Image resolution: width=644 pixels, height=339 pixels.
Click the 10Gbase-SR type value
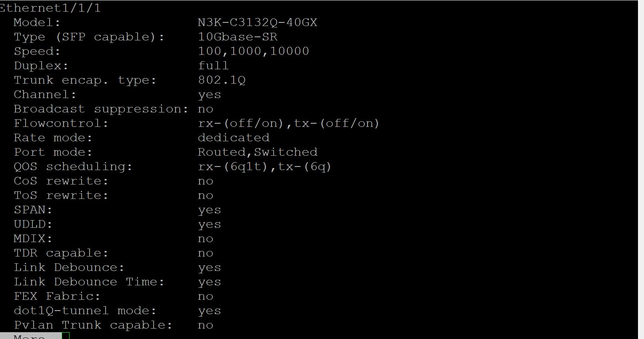238,37
